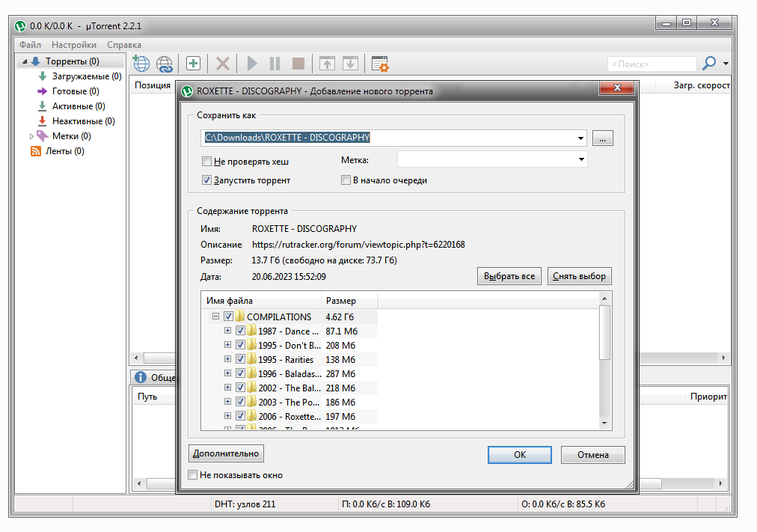The height and width of the screenshot is (532, 757).
Task: Expand the 1995 - Don't B... folder
Action: [x=227, y=345]
